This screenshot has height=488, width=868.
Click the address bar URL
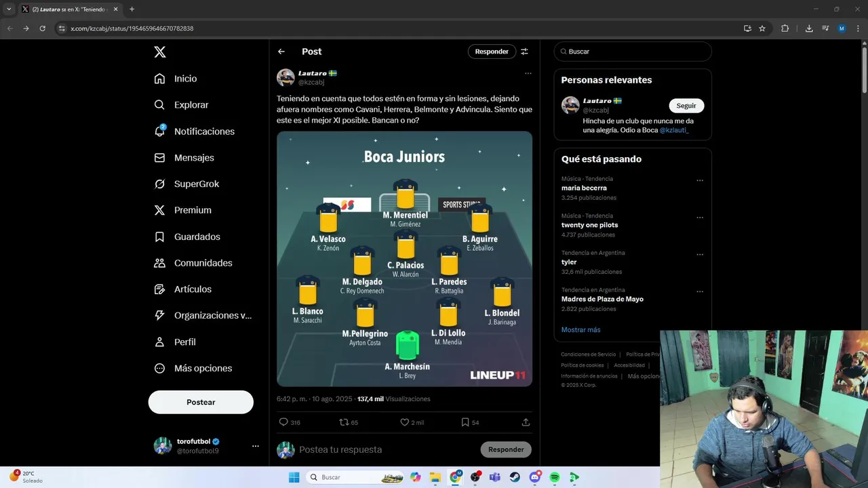(x=132, y=28)
